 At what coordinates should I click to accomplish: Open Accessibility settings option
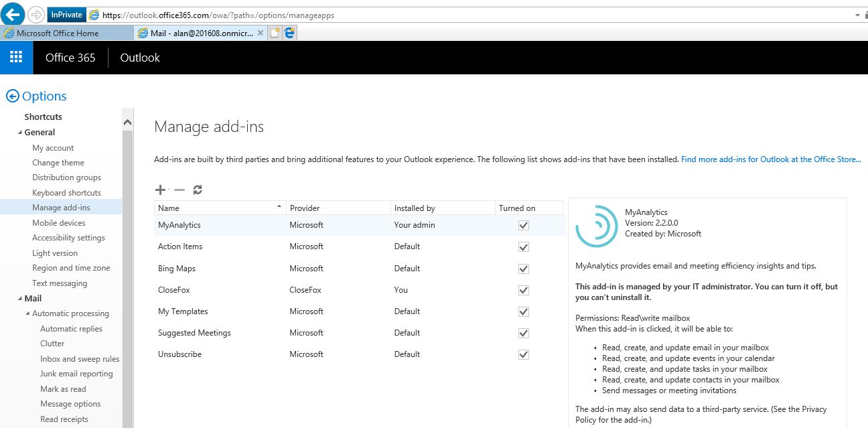tap(69, 238)
